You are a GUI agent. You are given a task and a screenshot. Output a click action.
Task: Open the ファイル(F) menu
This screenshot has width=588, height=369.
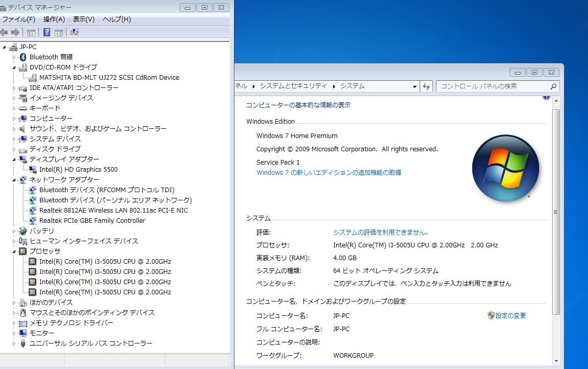tap(18, 19)
